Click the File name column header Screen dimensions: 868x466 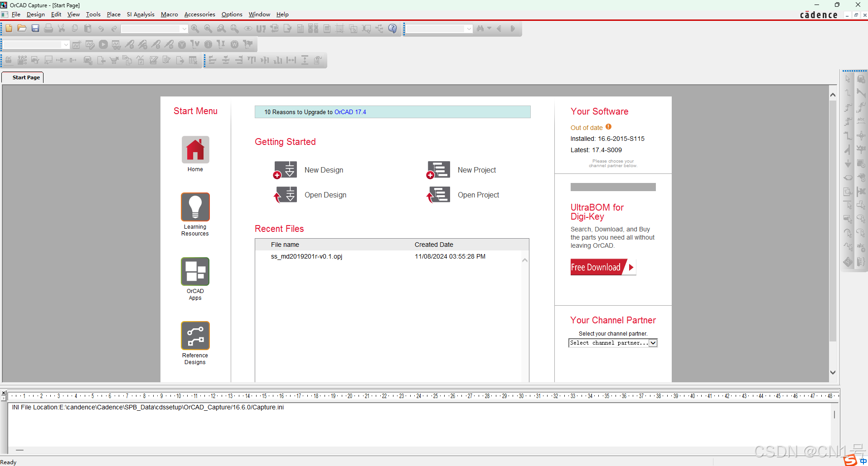tap(285, 245)
